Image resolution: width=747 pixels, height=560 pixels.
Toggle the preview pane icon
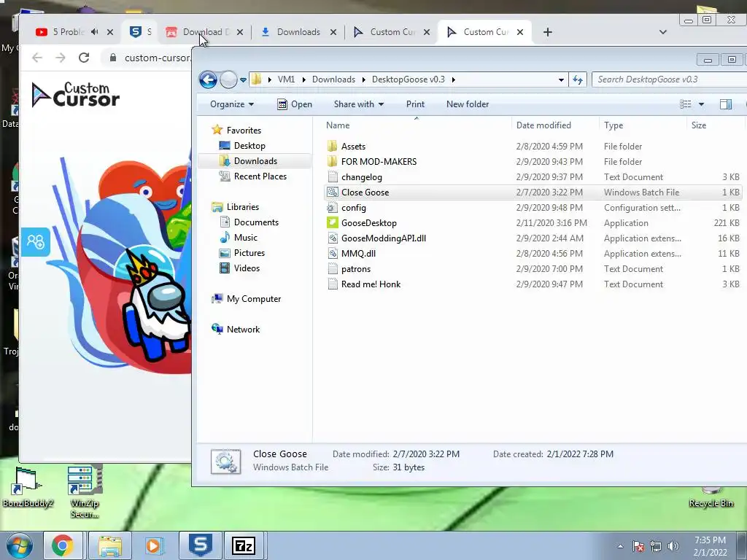(726, 104)
